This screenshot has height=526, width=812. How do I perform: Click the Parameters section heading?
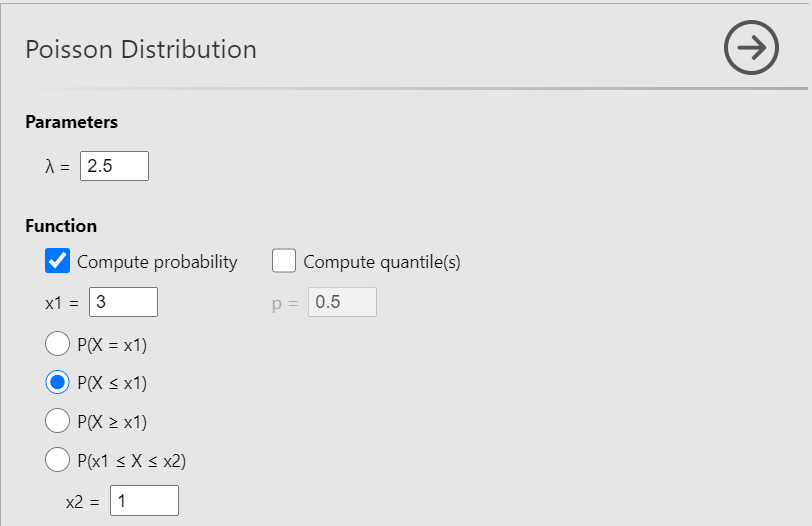[71, 122]
